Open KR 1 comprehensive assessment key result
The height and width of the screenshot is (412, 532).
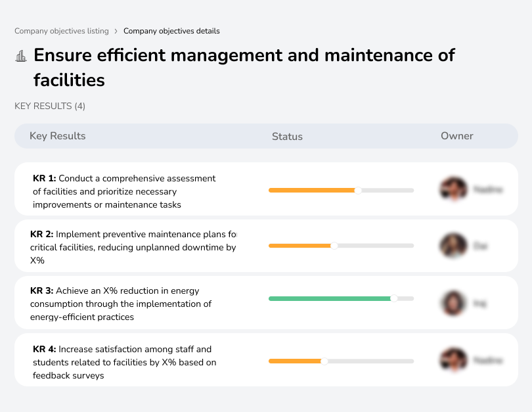pos(124,191)
